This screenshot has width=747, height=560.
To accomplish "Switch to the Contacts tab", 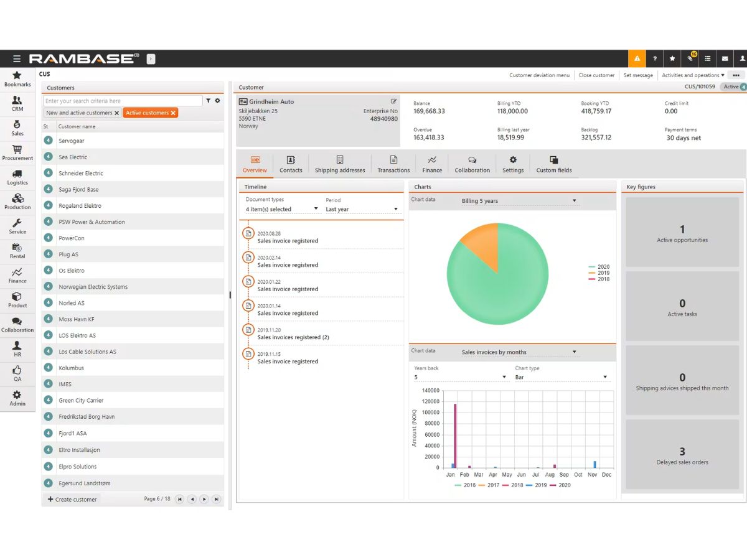I will point(291,165).
